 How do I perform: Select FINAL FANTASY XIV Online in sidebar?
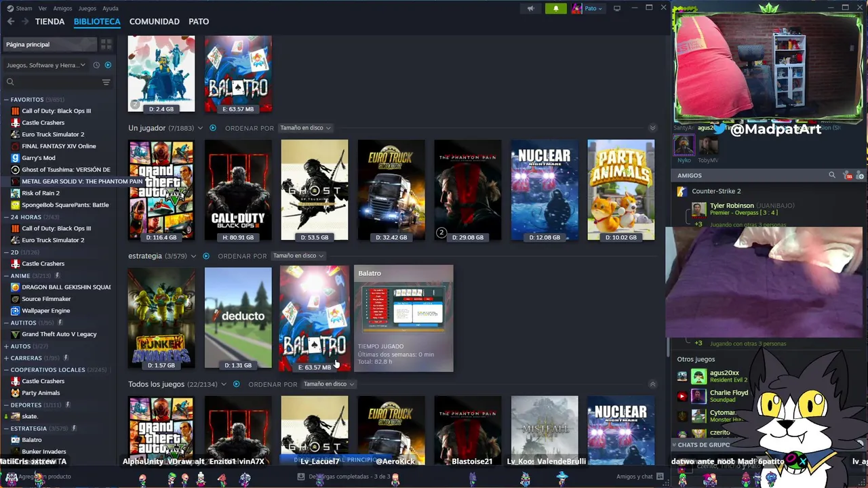coord(58,146)
